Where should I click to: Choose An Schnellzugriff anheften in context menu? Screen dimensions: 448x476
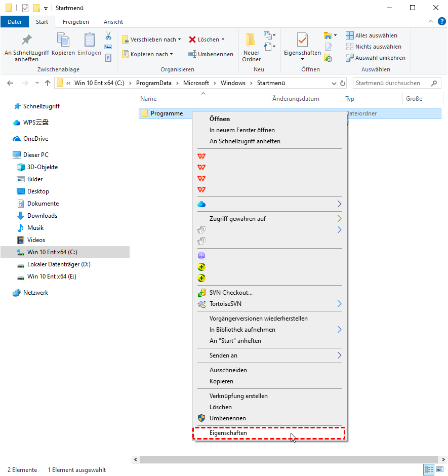coord(269,141)
